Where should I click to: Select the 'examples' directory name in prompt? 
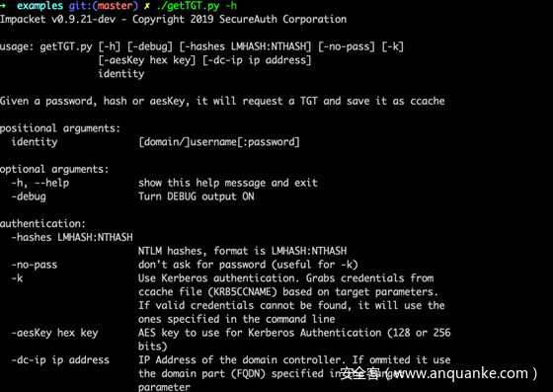[39, 6]
